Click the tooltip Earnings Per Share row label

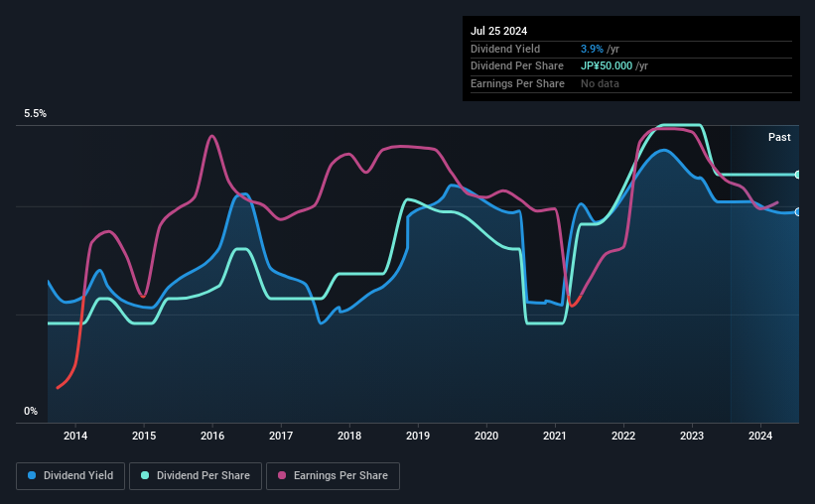pos(518,83)
